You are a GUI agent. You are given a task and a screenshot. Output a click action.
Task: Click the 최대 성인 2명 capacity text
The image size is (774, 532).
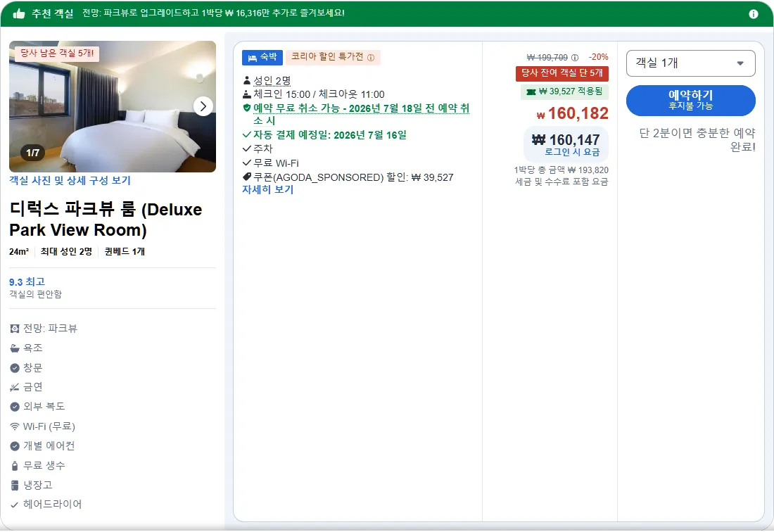(66, 252)
